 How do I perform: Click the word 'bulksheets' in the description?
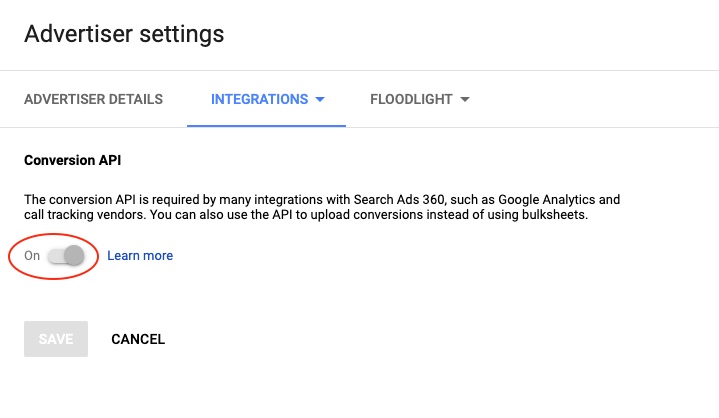click(554, 215)
